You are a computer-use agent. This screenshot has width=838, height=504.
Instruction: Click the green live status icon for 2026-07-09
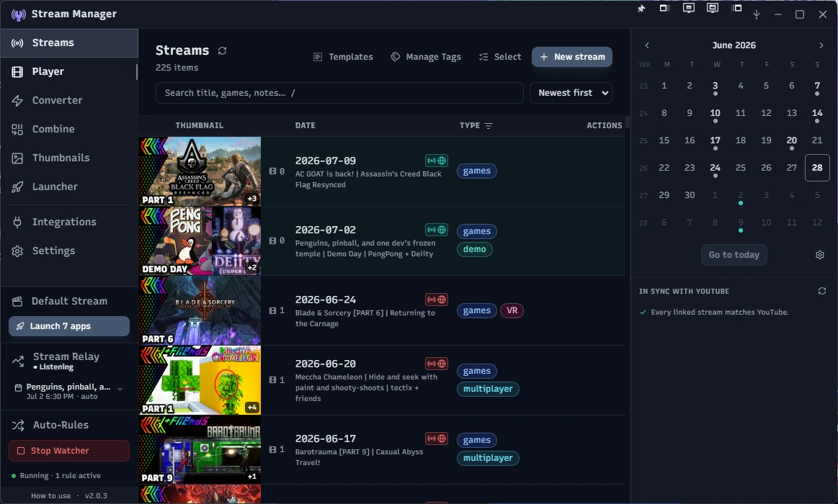(436, 160)
